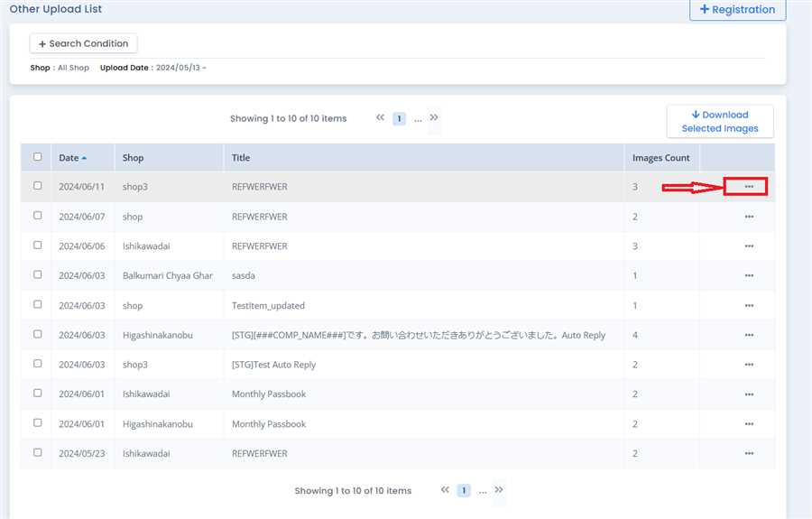The width and height of the screenshot is (812, 519).
Task: Click the Title column header
Action: (x=241, y=158)
